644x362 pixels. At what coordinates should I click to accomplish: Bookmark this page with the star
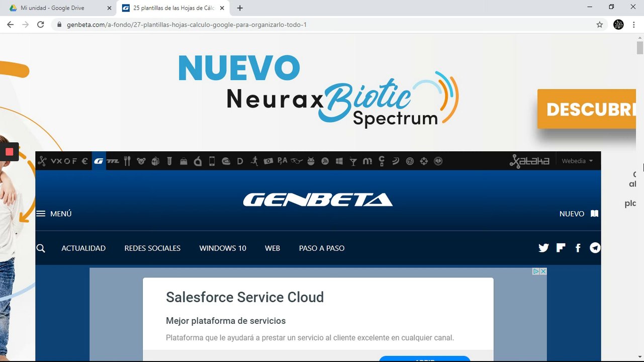tap(599, 25)
